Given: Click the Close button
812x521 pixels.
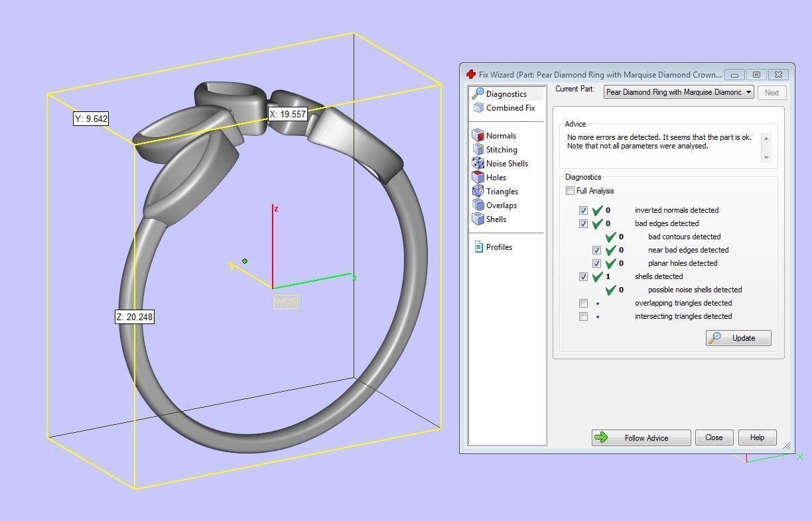Looking at the screenshot, I should pos(714,437).
